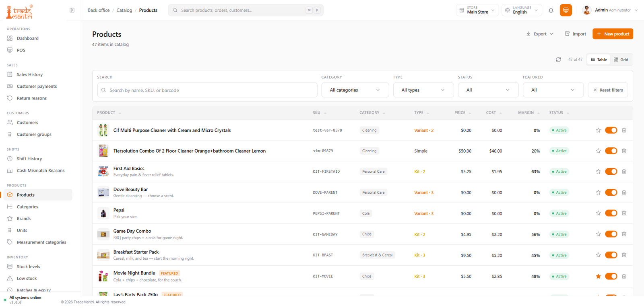Delete the Pepsi product with trash icon
The width and height of the screenshot is (644, 308).
point(624,213)
